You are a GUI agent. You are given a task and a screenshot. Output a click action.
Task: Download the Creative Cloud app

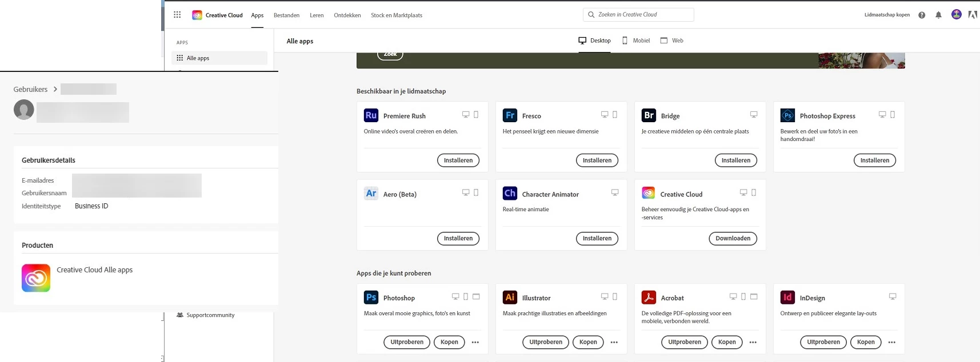(733, 239)
